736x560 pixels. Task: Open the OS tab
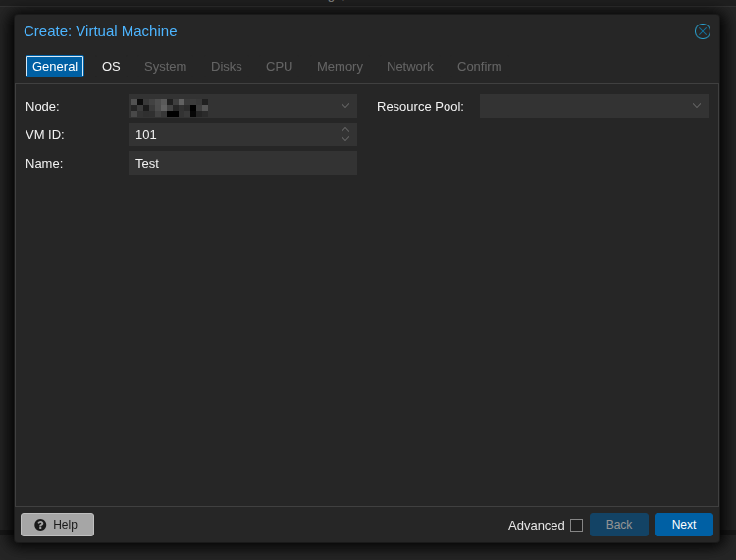[x=111, y=66]
